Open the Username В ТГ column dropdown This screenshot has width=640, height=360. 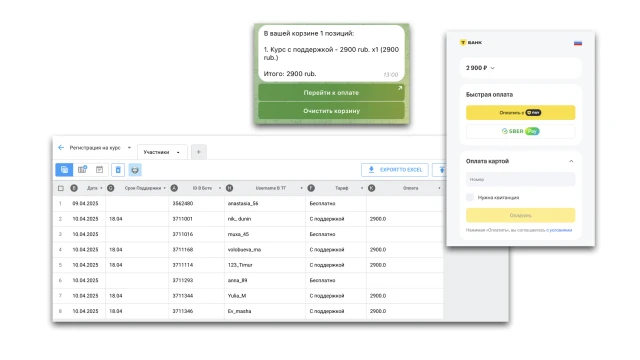301,188
